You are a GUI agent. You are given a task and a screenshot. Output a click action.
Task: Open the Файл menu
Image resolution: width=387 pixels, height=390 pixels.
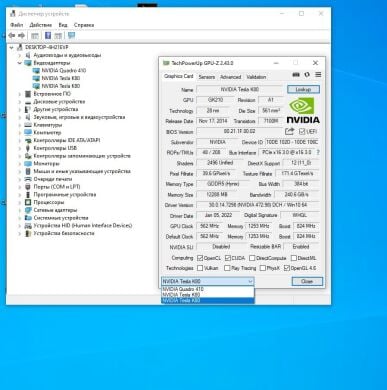(17, 25)
